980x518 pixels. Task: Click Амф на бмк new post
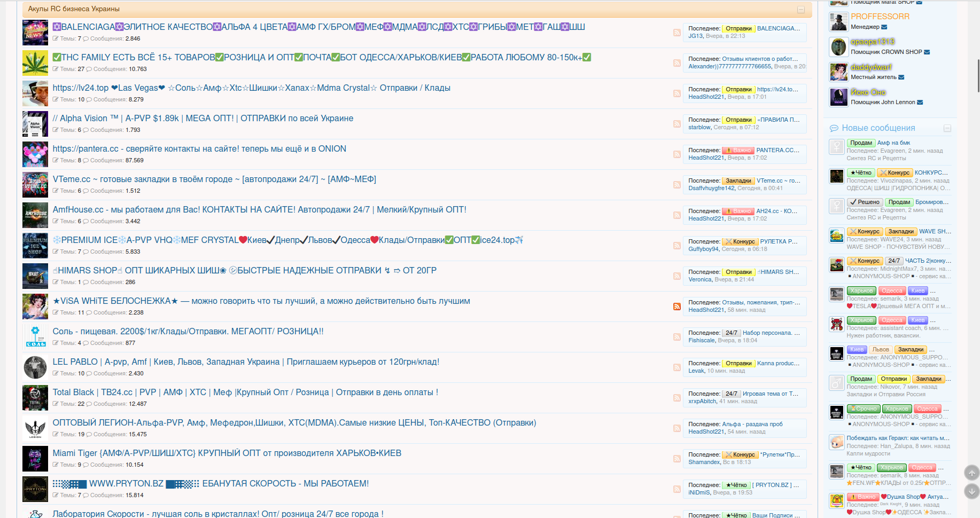click(893, 143)
